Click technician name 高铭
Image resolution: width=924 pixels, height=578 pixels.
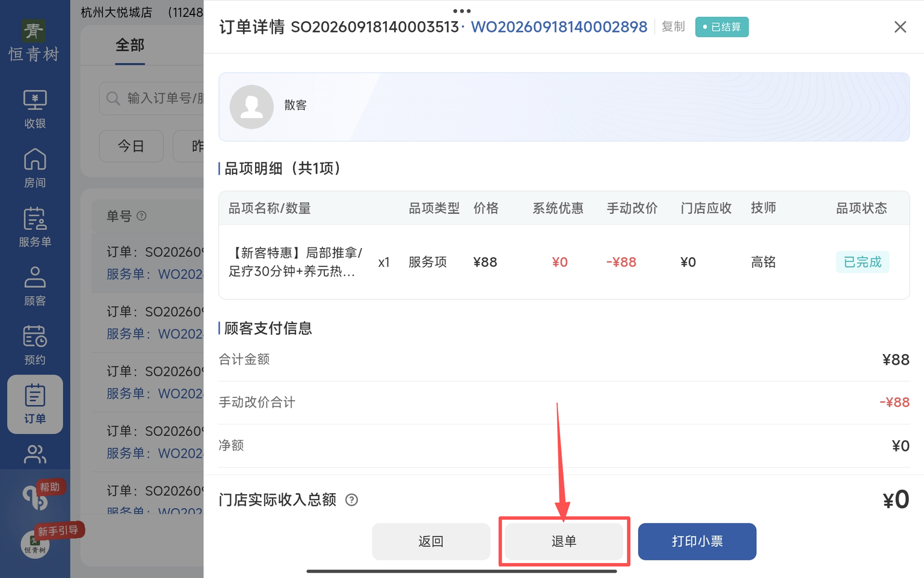click(763, 262)
